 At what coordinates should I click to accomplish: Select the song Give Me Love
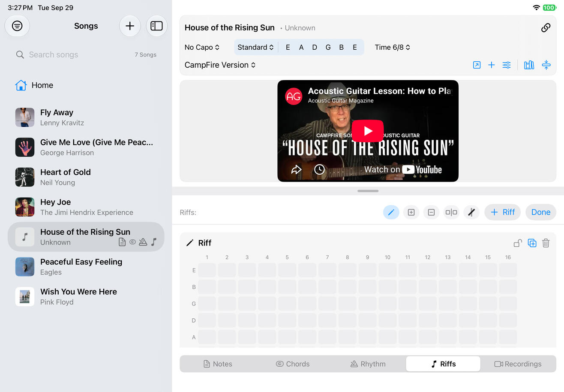[86, 147]
